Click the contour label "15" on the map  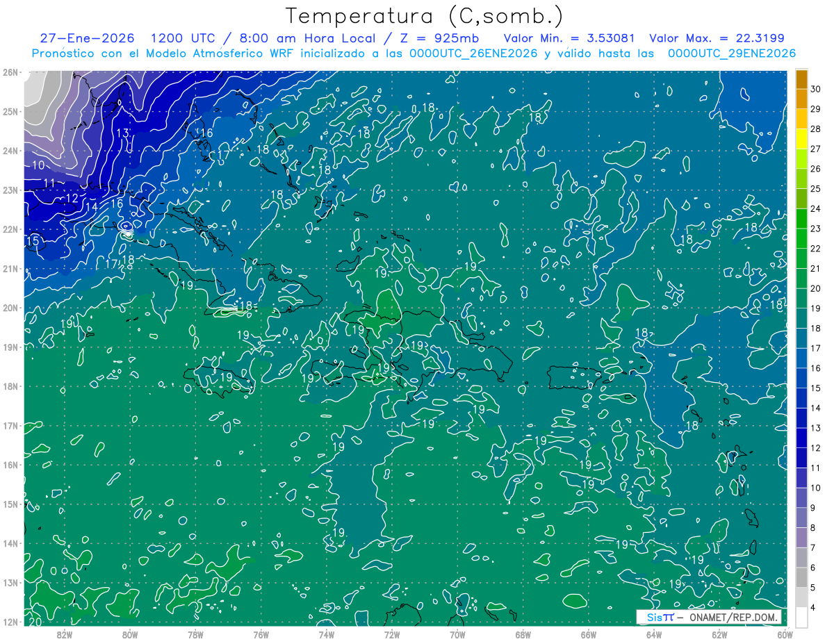point(33,241)
